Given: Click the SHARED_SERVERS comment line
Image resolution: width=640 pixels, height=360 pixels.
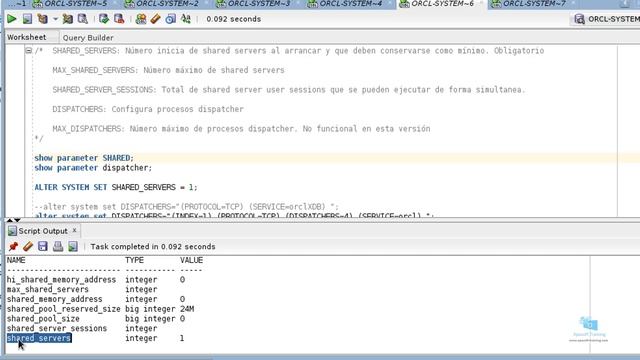Looking at the screenshot, I should 298,51.
